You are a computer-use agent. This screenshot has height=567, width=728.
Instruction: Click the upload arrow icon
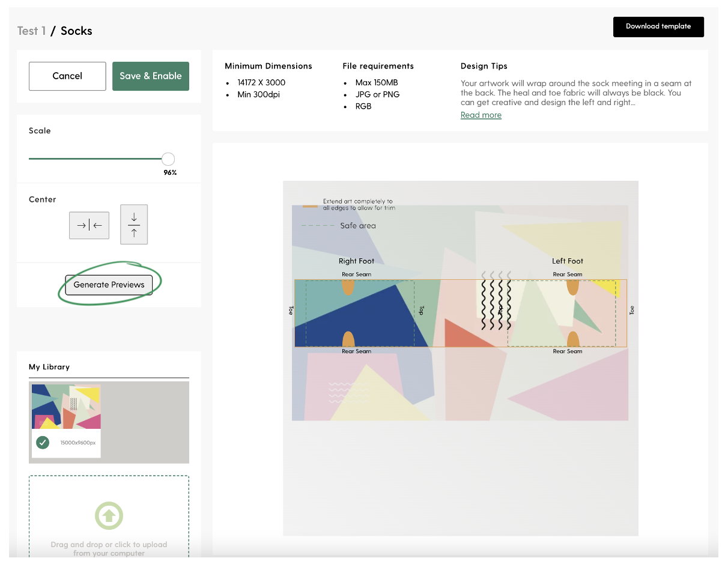[109, 515]
